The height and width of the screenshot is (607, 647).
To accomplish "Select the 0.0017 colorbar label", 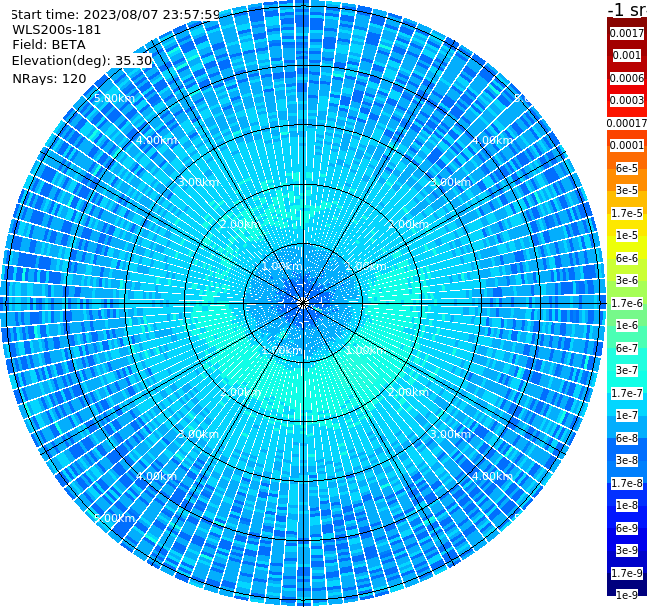I will (x=627, y=33).
